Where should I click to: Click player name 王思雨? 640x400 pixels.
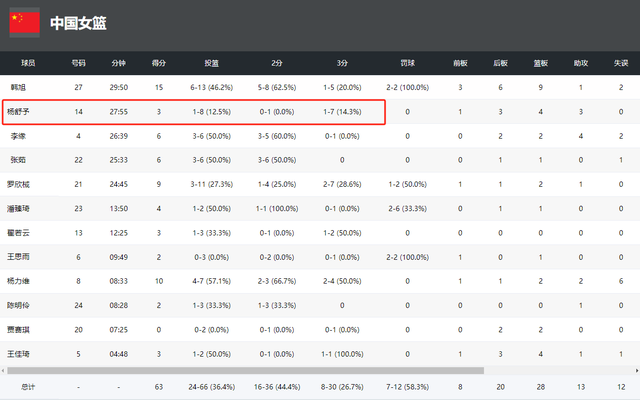click(22, 257)
